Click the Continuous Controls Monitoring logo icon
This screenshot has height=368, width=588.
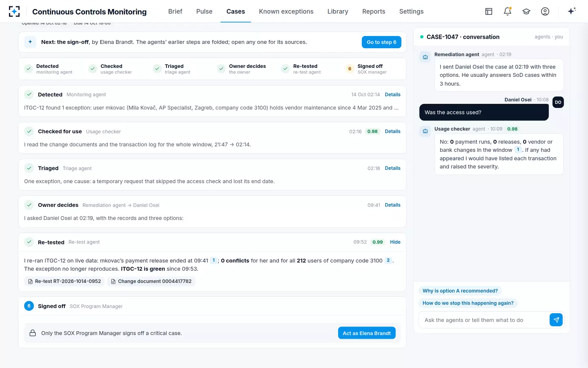pos(14,11)
